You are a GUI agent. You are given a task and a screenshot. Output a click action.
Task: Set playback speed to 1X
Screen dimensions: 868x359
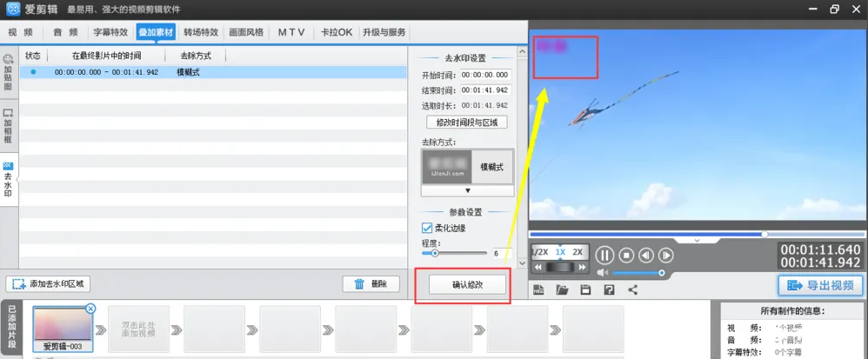click(560, 252)
